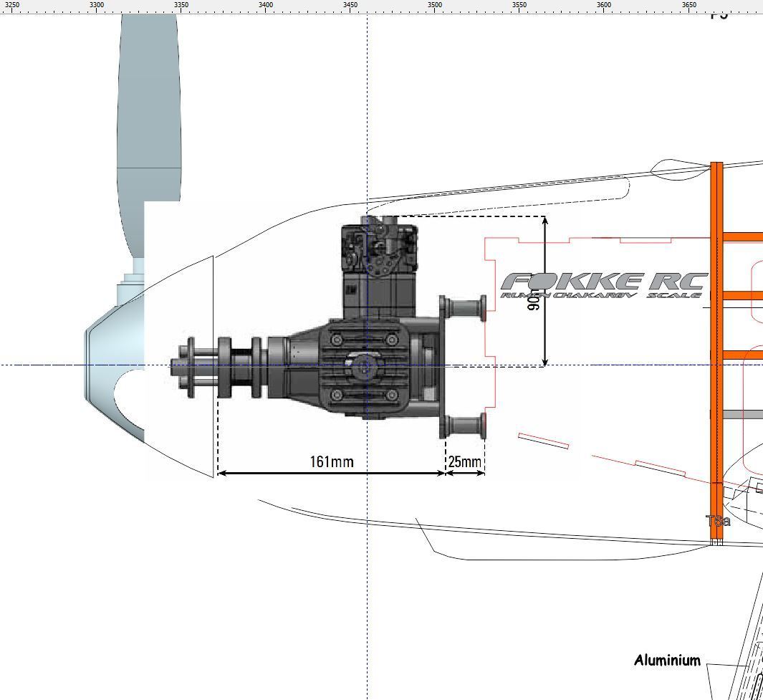Click the engine crankcase body
Image resolution: width=763 pixels, height=700 pixels.
[365, 367]
